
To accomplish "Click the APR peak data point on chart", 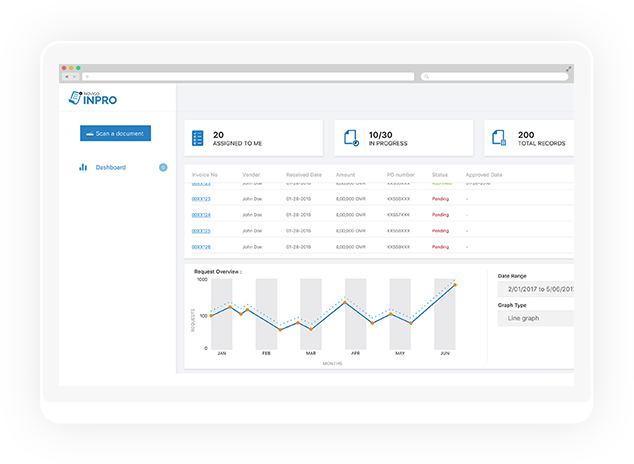I will (x=345, y=302).
